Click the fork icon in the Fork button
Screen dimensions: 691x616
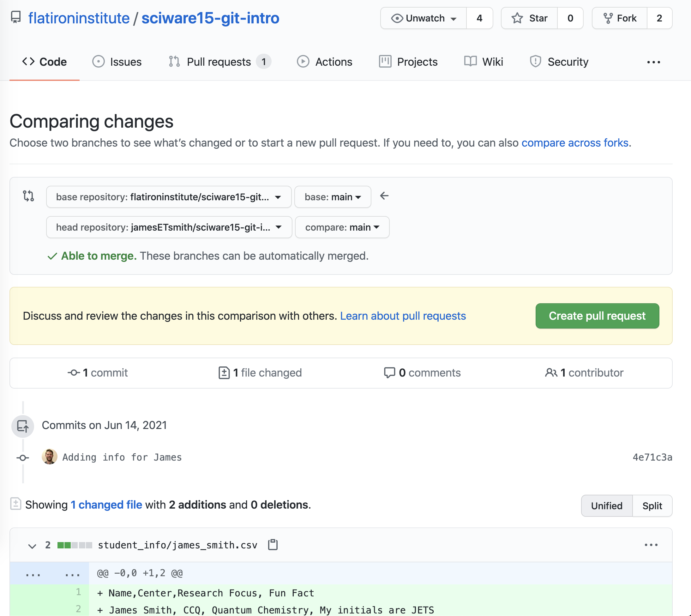[x=608, y=18]
